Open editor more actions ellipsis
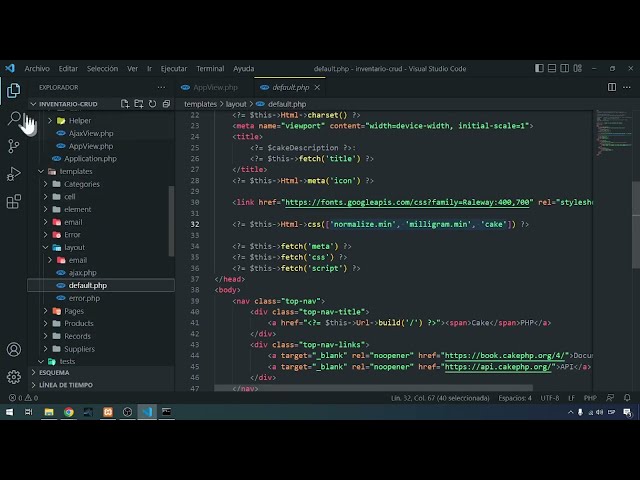This screenshot has width=640, height=480. click(627, 87)
